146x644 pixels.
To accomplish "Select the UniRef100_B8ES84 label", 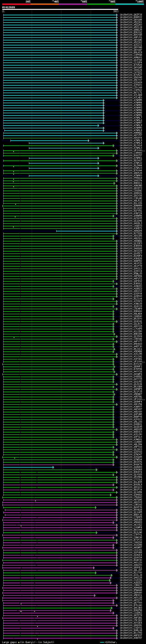I will [x=131, y=334].
